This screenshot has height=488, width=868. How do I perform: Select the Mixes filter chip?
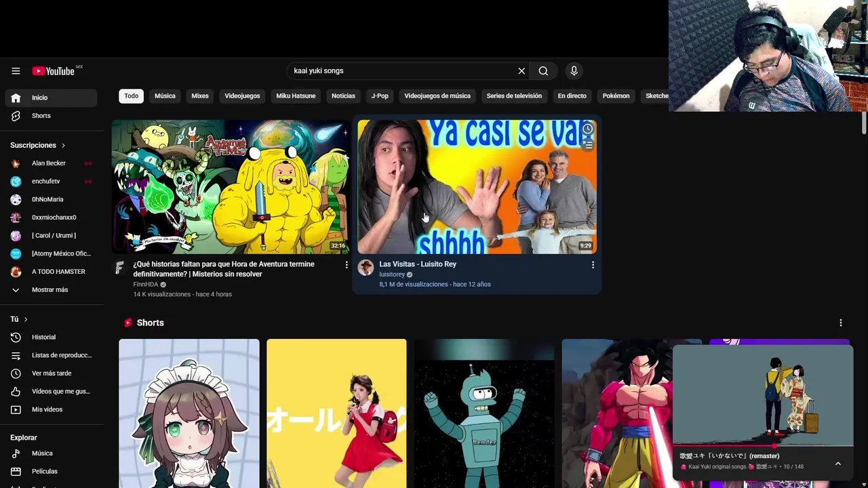(x=200, y=96)
